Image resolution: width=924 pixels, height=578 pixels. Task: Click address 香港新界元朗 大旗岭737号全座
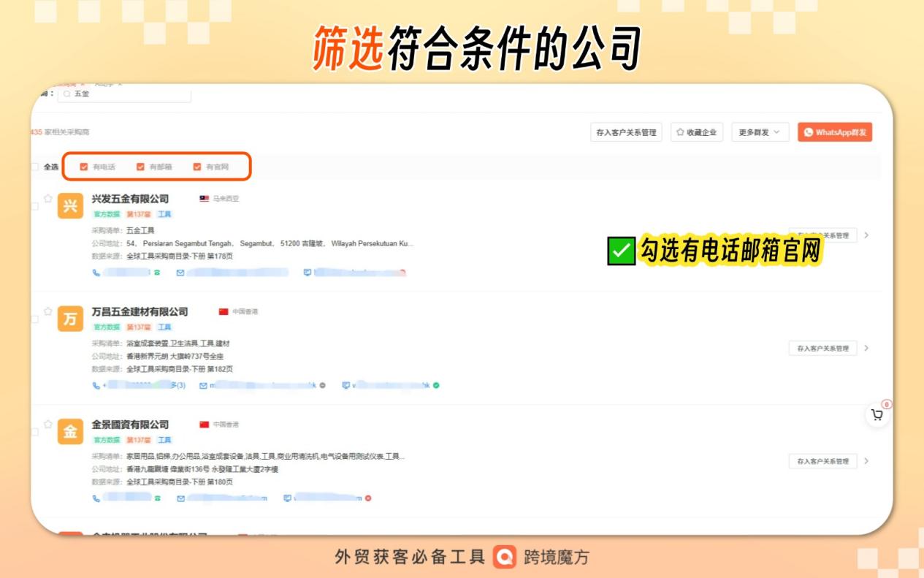(175, 357)
